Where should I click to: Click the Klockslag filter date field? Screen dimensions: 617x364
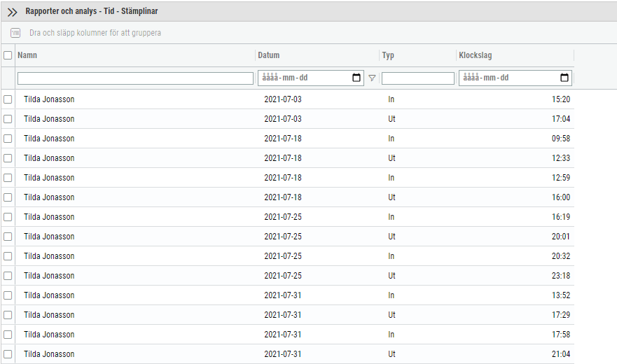pos(515,78)
